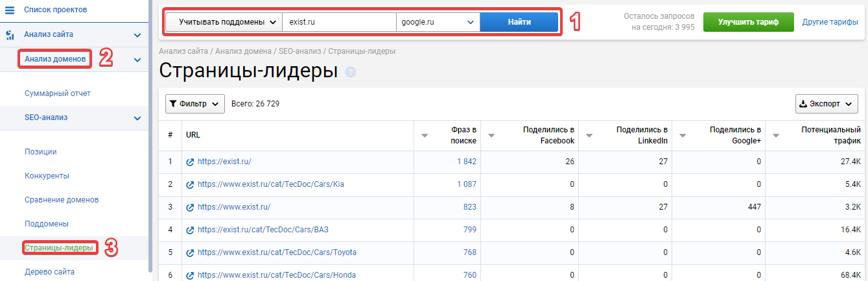This screenshot has height=281, width=868.
Task: Open the https://exist.ru/ URL link
Action: click(224, 162)
